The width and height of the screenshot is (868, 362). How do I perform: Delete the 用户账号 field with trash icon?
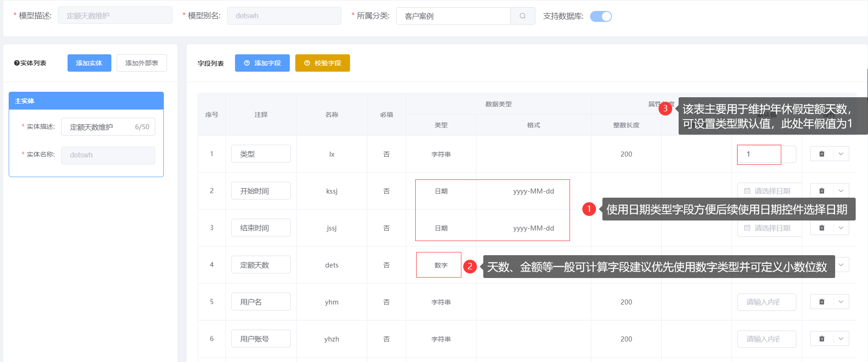point(821,339)
